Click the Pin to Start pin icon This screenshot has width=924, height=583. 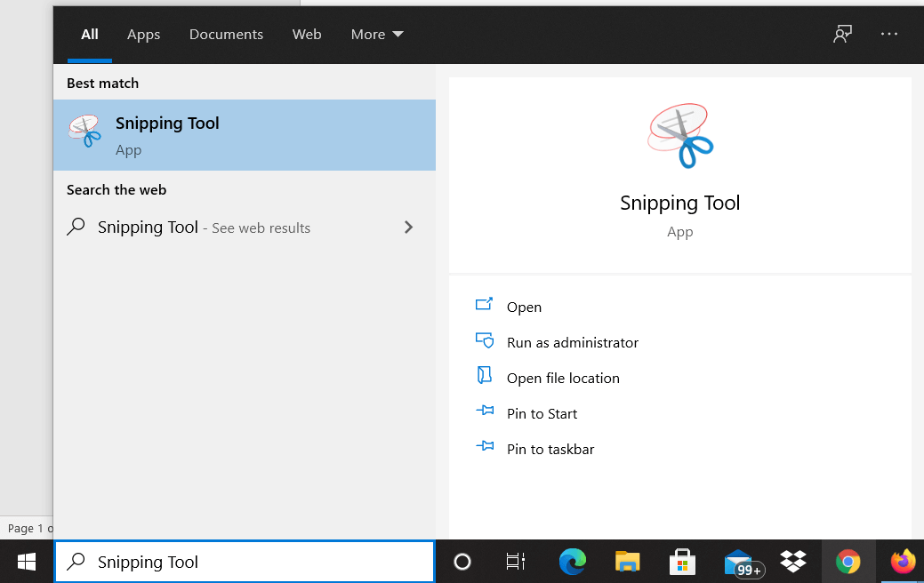pos(485,411)
